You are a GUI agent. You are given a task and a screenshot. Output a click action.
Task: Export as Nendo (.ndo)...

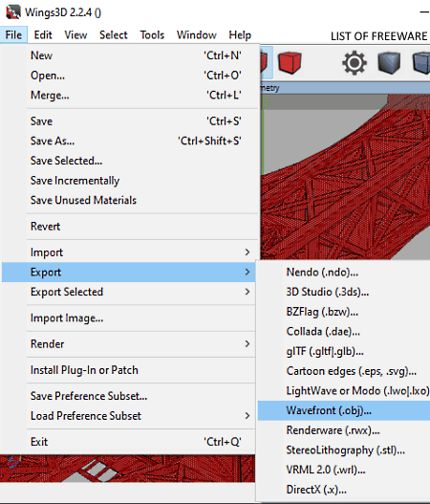coord(344,273)
